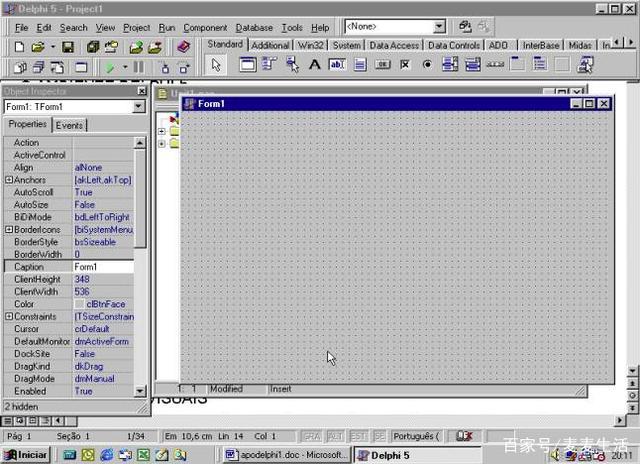Select the PopupMenu component in the palette
Screen dimensions: 640x464
coord(292,64)
